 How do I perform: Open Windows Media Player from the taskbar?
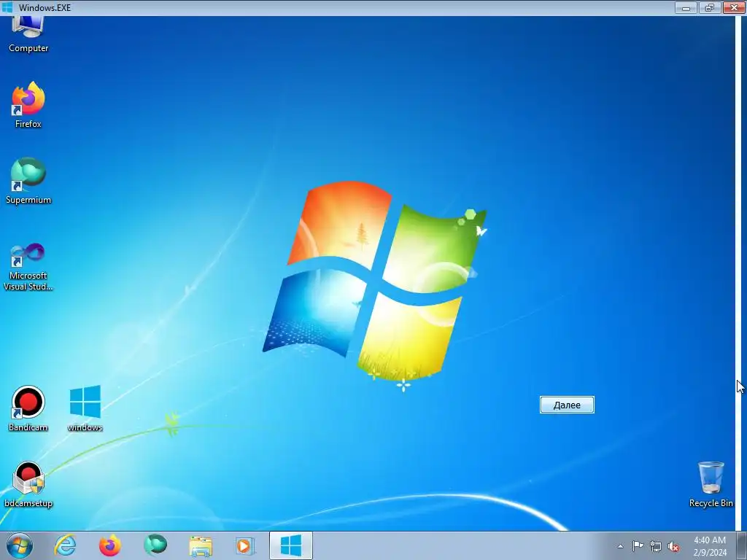(245, 545)
